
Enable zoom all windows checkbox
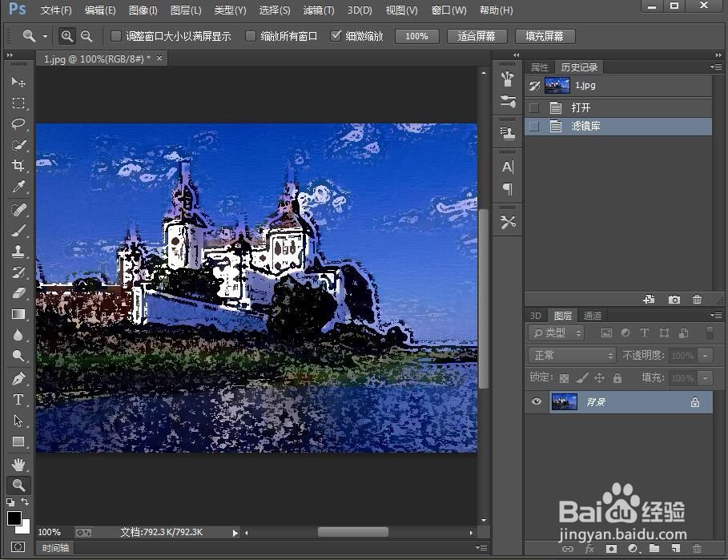[x=251, y=36]
